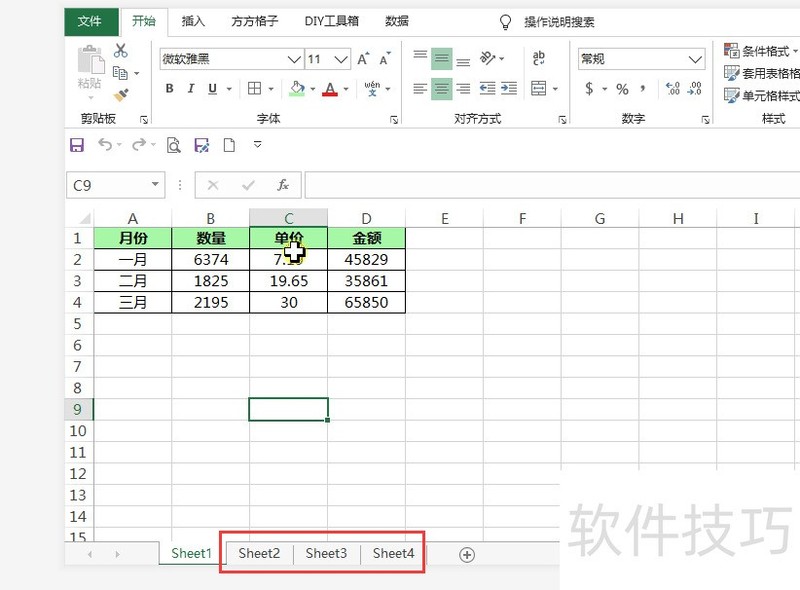The image size is (800, 590).
Task: Click the Borders grid icon
Action: coord(254,88)
